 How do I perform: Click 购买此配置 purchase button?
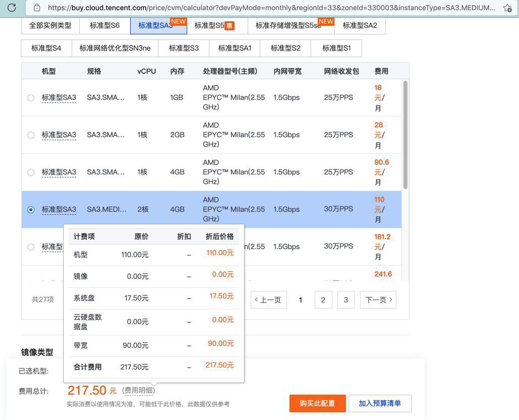tap(317, 403)
